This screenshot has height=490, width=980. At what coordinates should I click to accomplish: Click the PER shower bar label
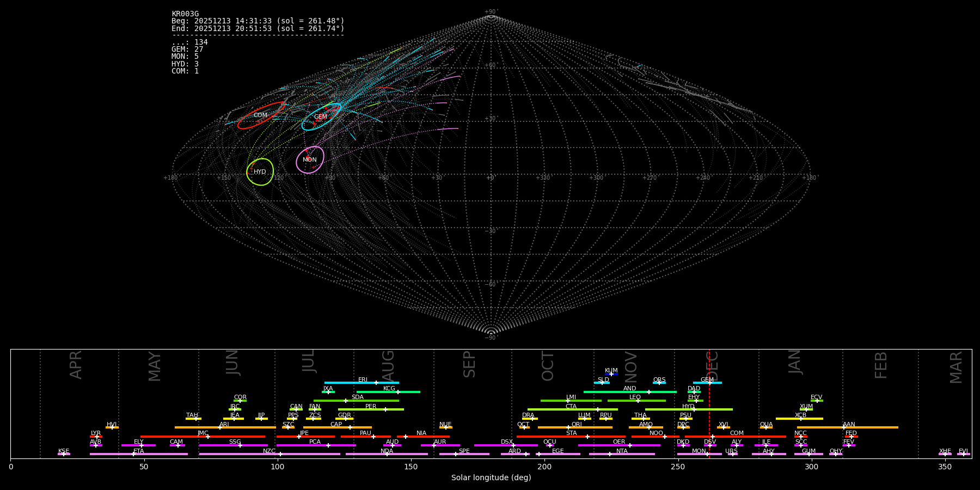pos(371,407)
